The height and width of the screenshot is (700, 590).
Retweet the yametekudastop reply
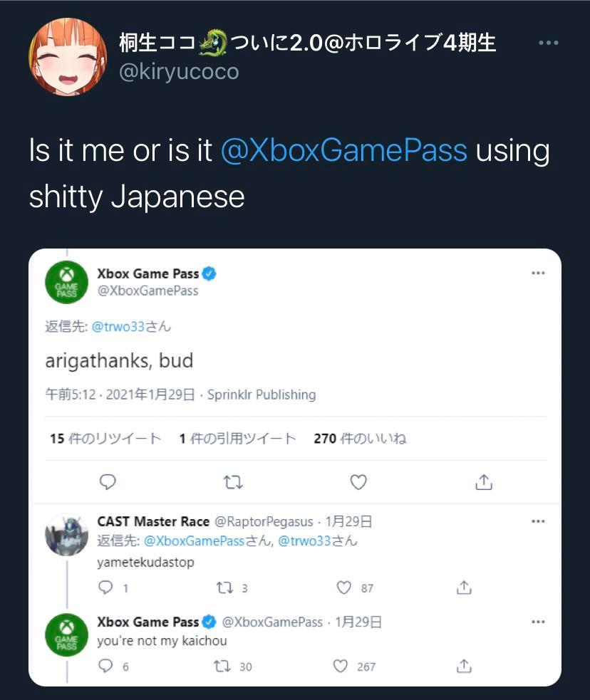tap(224, 587)
